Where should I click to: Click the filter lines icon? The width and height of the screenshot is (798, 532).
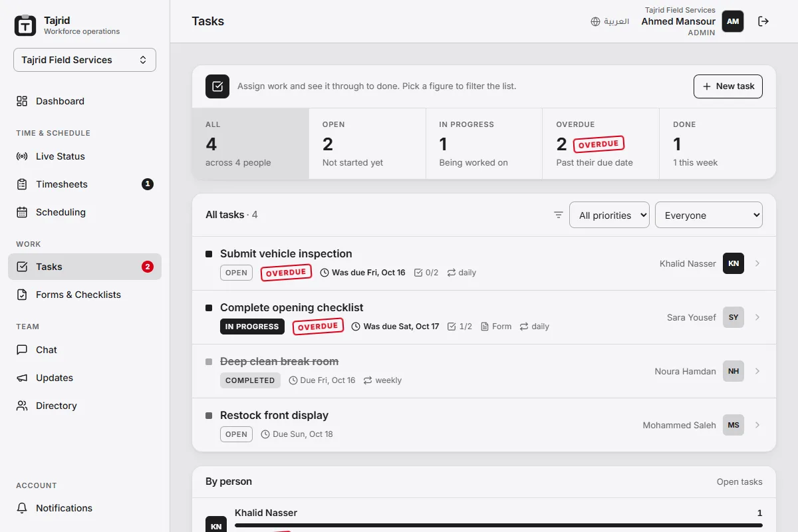tap(559, 215)
